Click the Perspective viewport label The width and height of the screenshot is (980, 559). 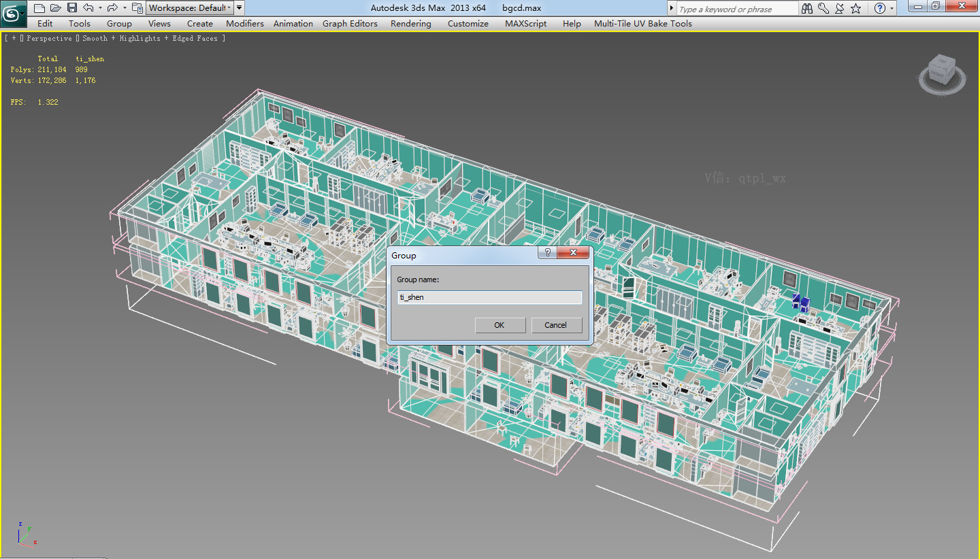(x=49, y=39)
